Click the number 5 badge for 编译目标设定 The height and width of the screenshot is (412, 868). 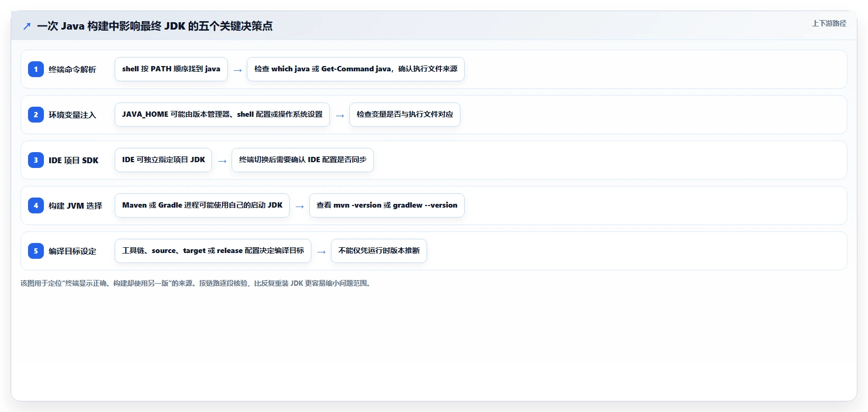click(36, 251)
